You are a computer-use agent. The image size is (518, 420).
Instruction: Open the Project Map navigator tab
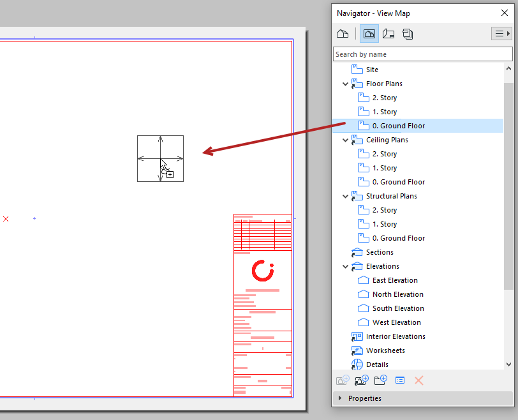pos(343,34)
